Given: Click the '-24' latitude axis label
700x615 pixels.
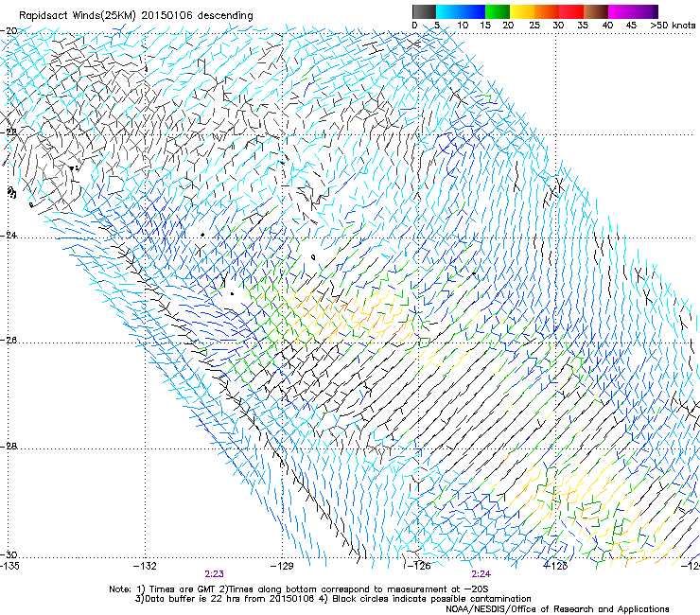Looking at the screenshot, I should point(9,235).
